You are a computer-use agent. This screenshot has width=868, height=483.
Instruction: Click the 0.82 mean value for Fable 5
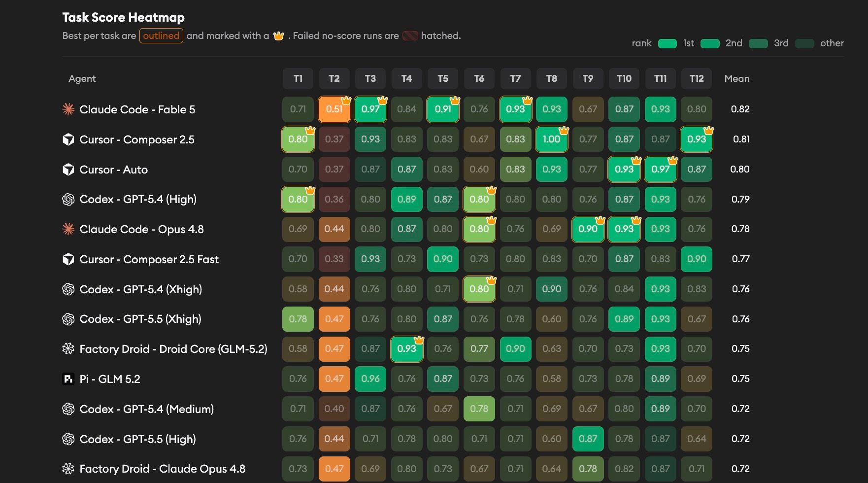(740, 109)
